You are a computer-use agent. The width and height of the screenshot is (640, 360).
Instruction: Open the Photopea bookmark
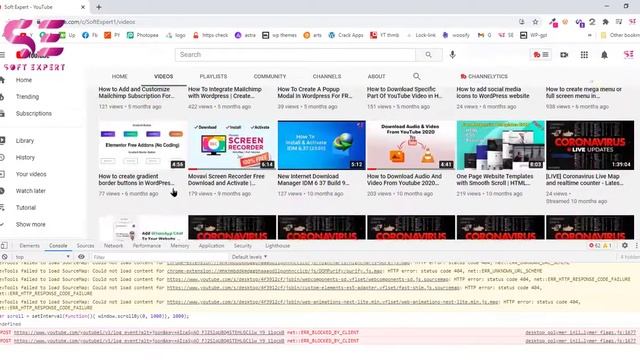click(142, 36)
